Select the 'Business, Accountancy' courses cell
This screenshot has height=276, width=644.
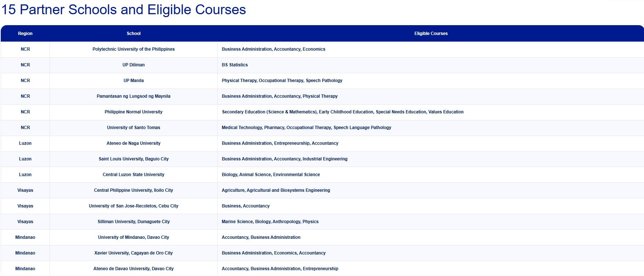(431, 206)
